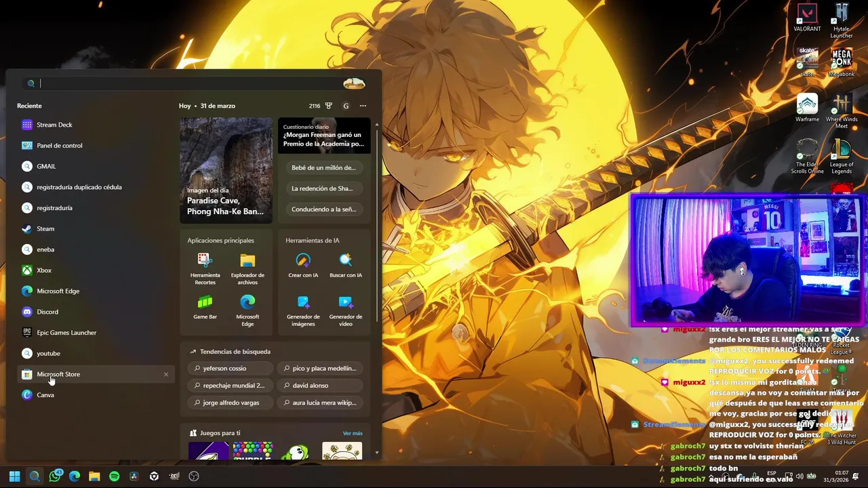Select Crear con IA tool

point(303,266)
